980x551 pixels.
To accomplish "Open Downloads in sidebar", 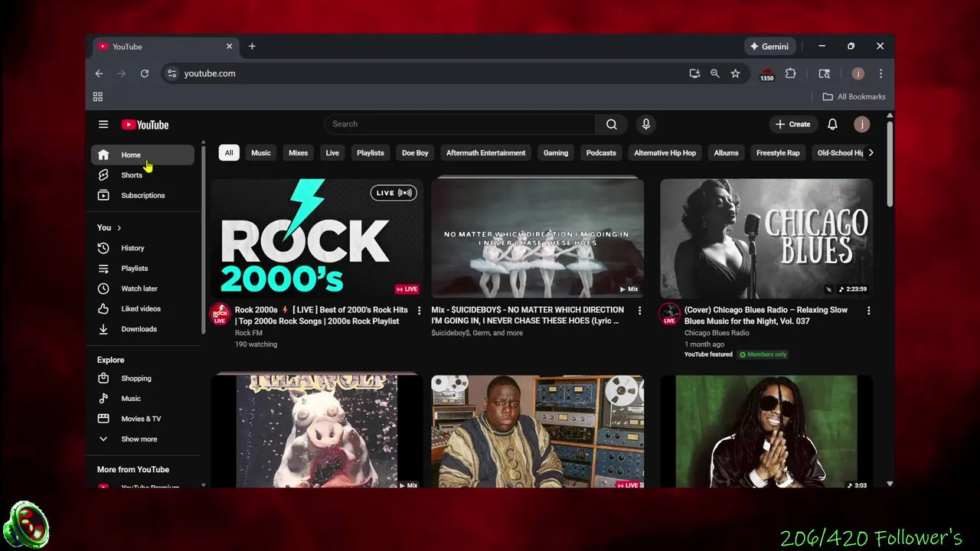I will pos(142,329).
